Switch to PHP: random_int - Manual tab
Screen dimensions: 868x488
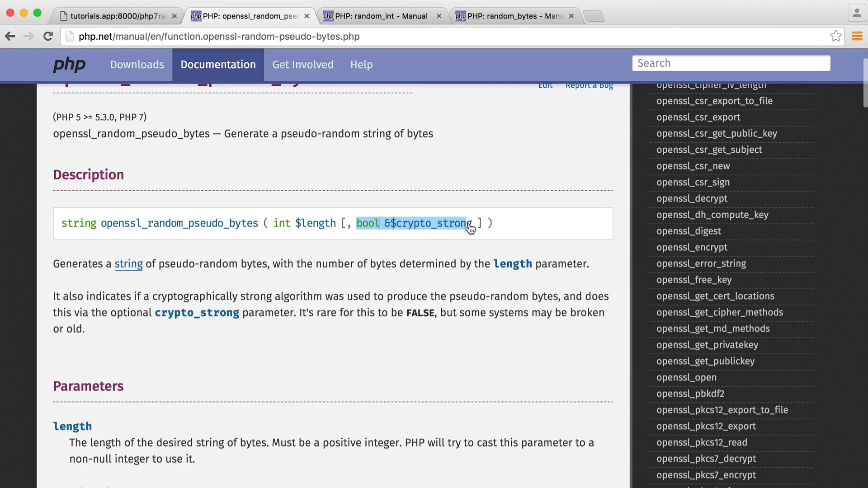[381, 16]
